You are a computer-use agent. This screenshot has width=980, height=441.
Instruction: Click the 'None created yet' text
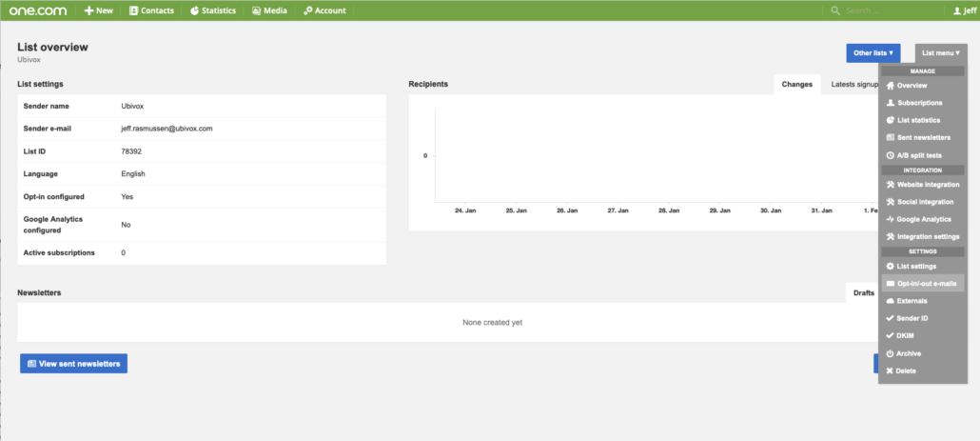coord(493,323)
